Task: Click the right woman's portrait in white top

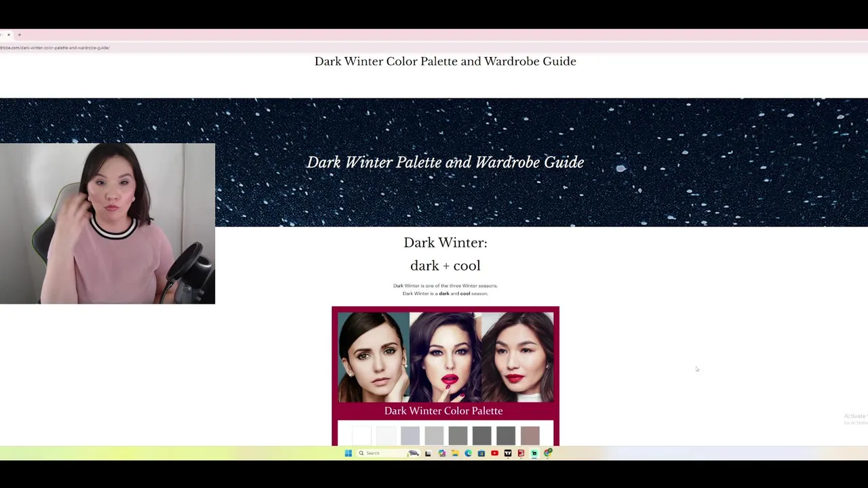Action: coord(517,357)
